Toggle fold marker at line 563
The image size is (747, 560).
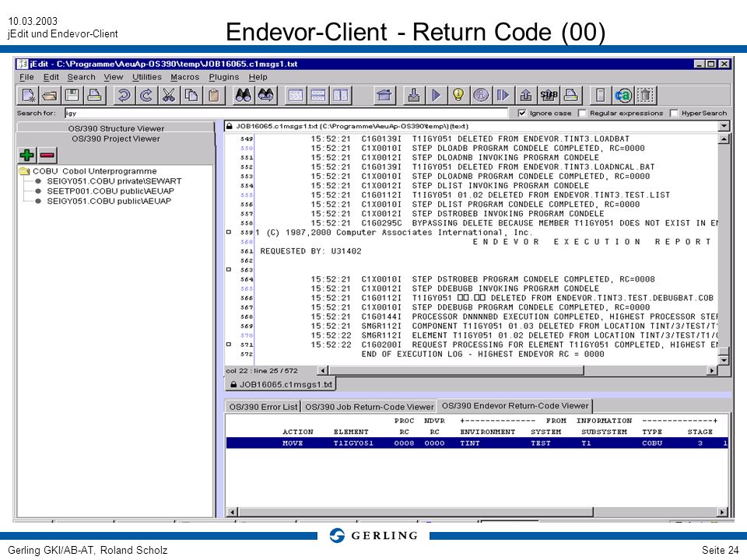pyautogui.click(x=229, y=270)
